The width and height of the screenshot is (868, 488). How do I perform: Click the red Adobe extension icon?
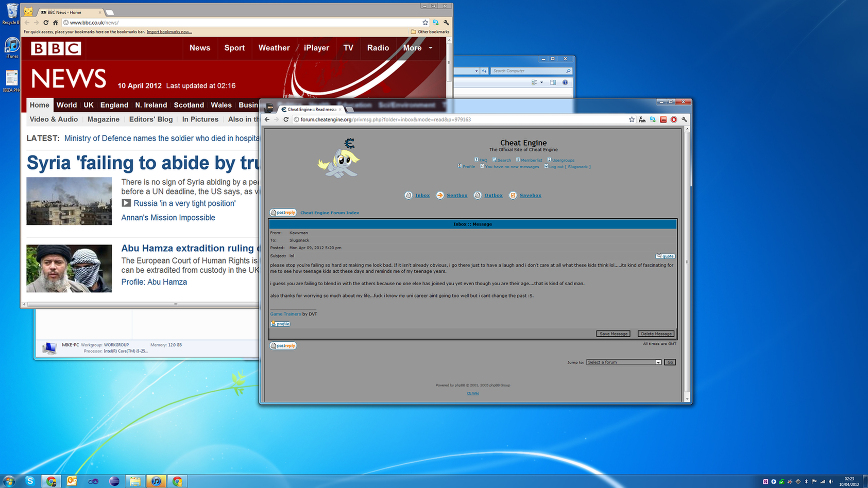pyautogui.click(x=663, y=119)
